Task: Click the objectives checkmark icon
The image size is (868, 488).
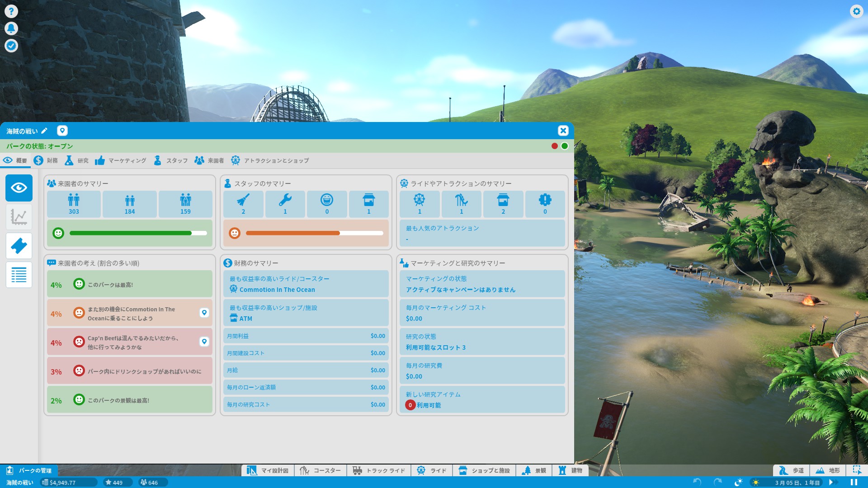Action: point(11,46)
